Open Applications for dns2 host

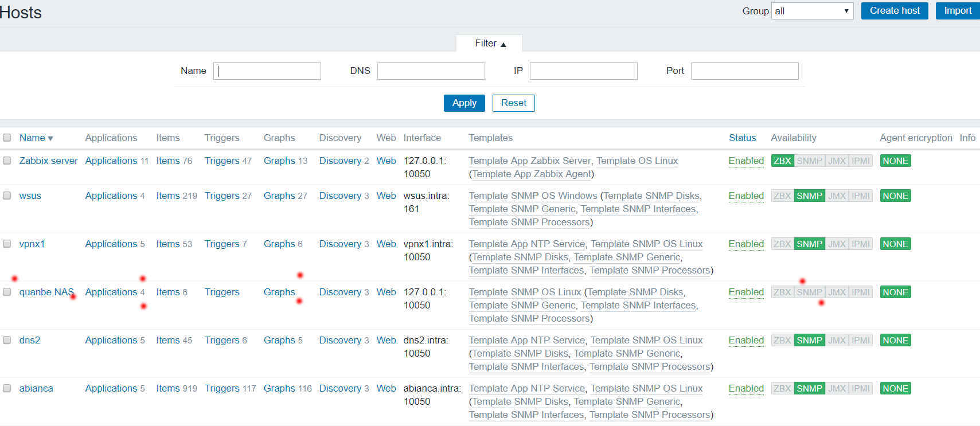click(x=111, y=340)
